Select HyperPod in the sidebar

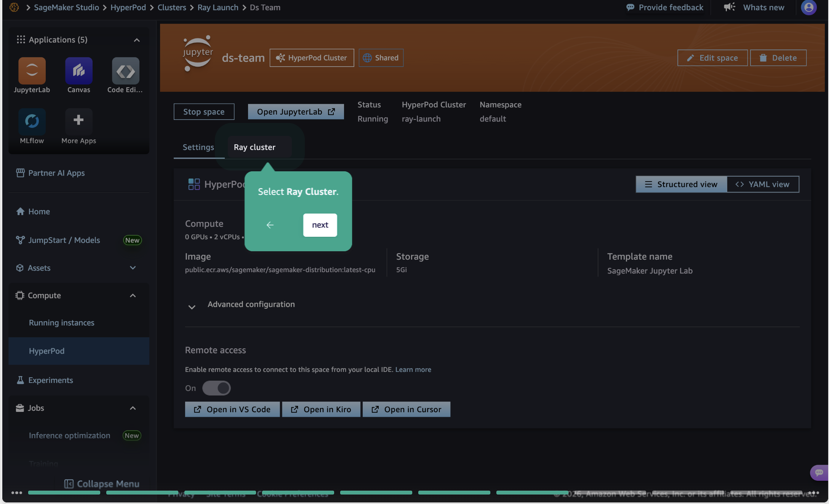coord(79,351)
